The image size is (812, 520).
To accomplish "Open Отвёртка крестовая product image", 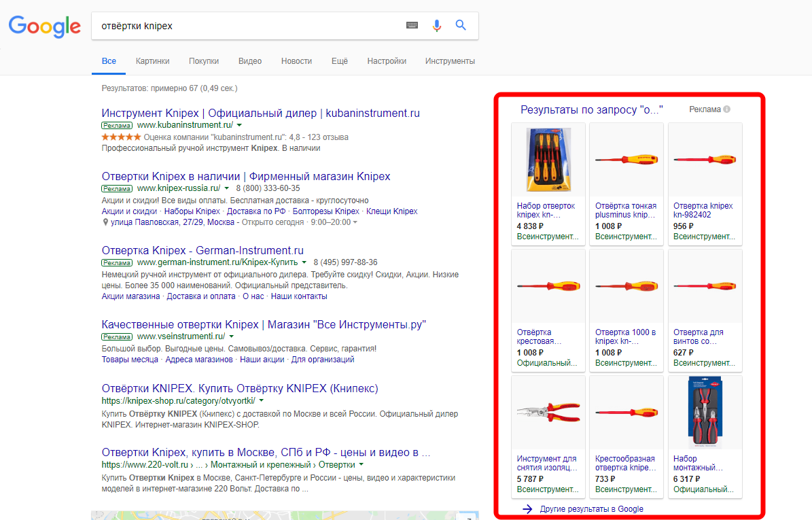I will click(x=548, y=286).
